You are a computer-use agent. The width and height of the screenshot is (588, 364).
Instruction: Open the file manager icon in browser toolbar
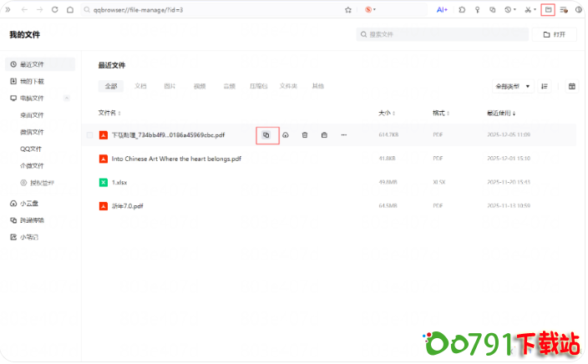point(548,10)
